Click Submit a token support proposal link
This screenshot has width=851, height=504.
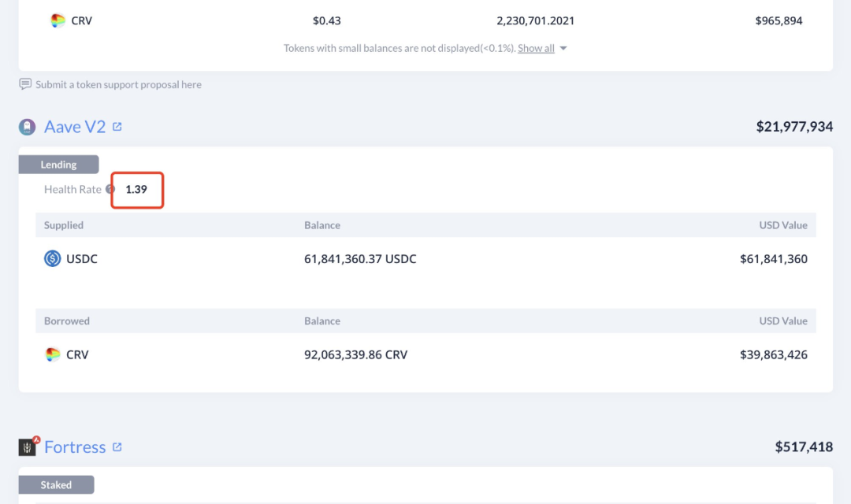[118, 84]
